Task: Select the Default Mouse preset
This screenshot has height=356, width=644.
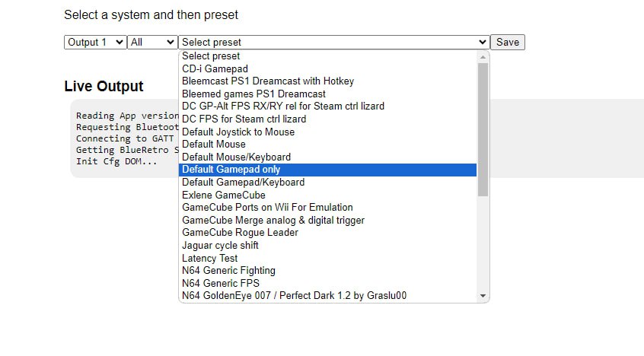Action: tap(328, 145)
